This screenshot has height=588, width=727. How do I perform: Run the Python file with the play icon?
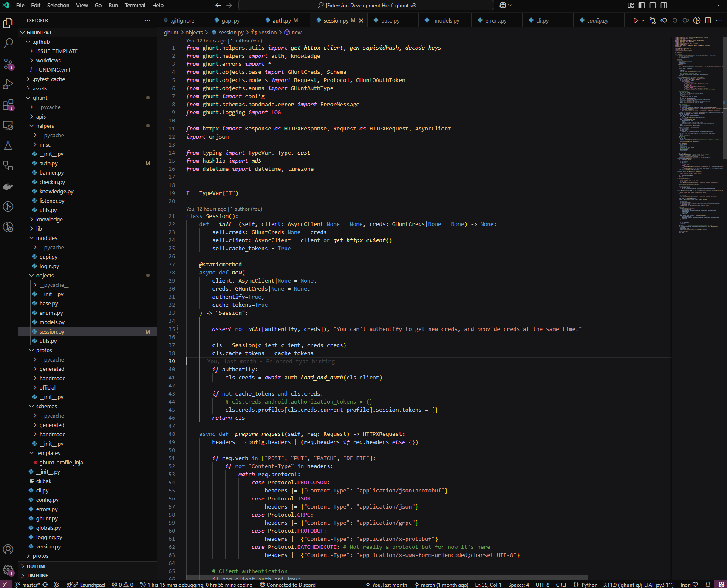click(x=636, y=20)
